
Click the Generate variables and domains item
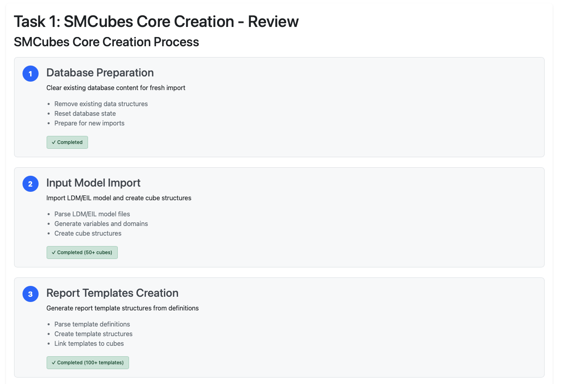[x=101, y=224]
